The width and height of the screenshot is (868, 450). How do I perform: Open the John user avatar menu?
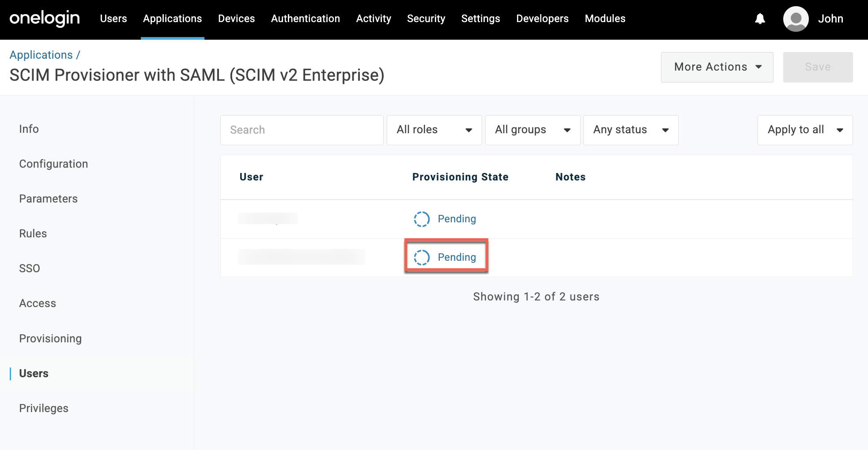coord(796,19)
